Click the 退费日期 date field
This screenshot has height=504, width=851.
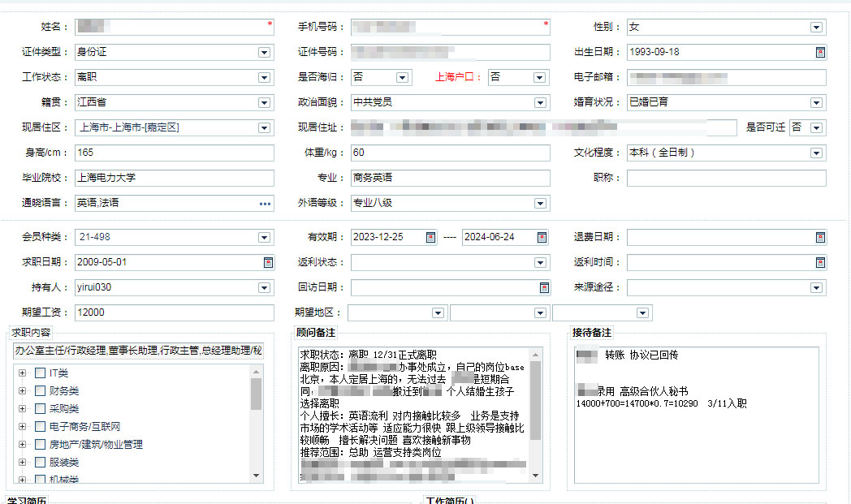coord(727,237)
